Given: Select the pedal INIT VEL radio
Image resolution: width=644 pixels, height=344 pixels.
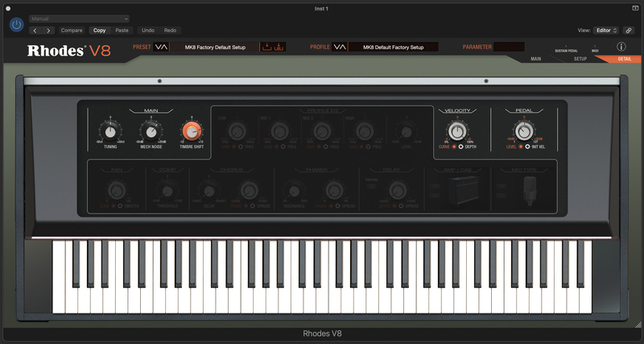Looking at the screenshot, I should tap(527, 147).
